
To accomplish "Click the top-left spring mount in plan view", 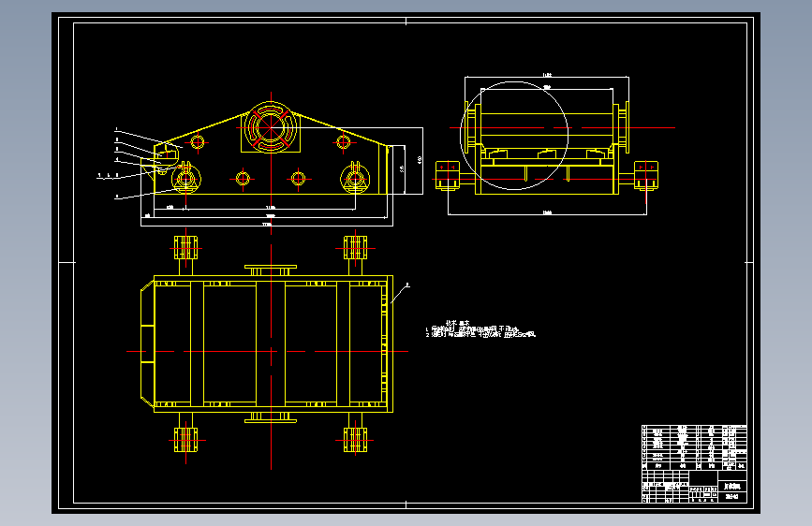I will coord(186,248).
